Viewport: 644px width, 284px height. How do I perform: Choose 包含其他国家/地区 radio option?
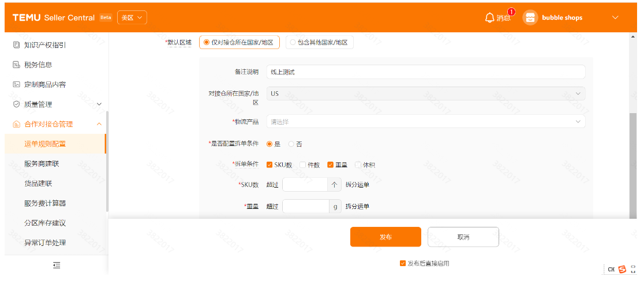[x=293, y=42]
